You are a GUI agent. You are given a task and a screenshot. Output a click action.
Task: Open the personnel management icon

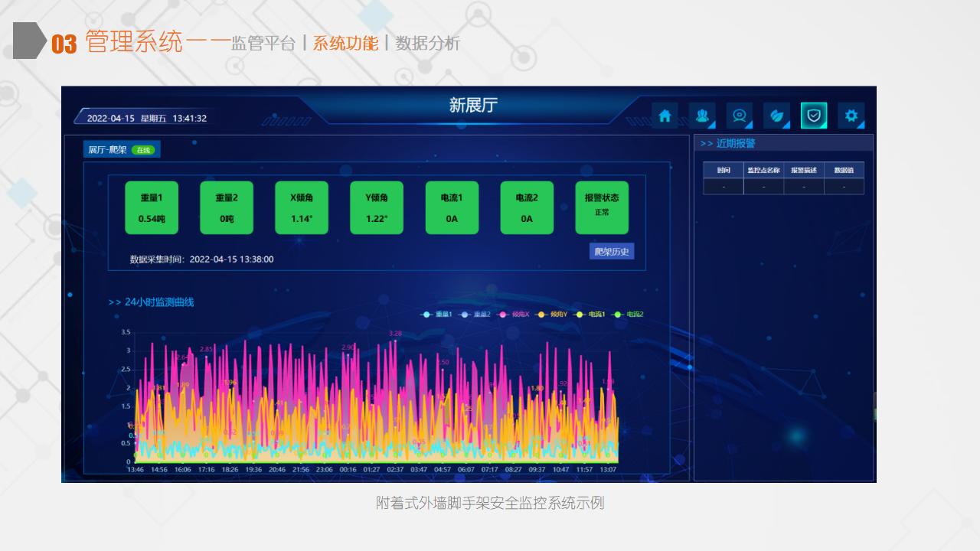click(701, 116)
